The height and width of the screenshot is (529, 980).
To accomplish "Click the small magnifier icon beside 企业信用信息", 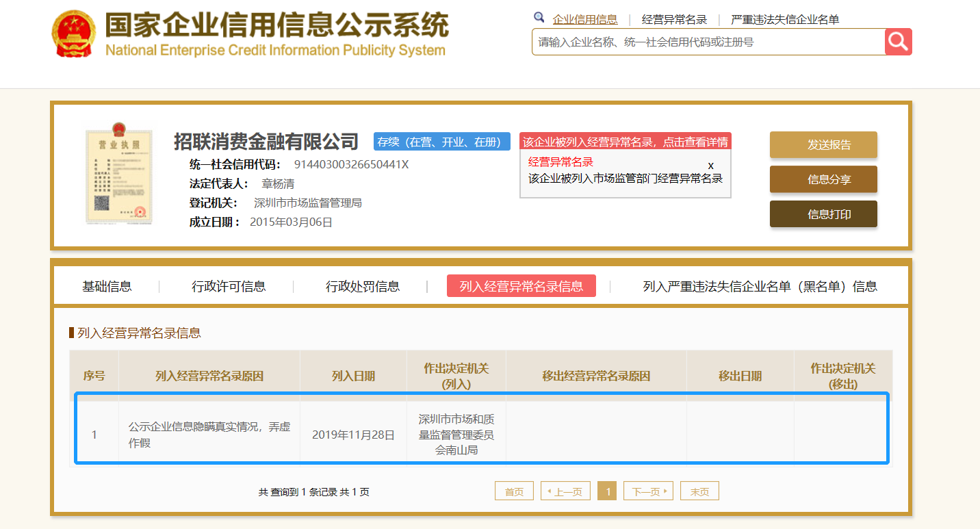I will point(539,18).
